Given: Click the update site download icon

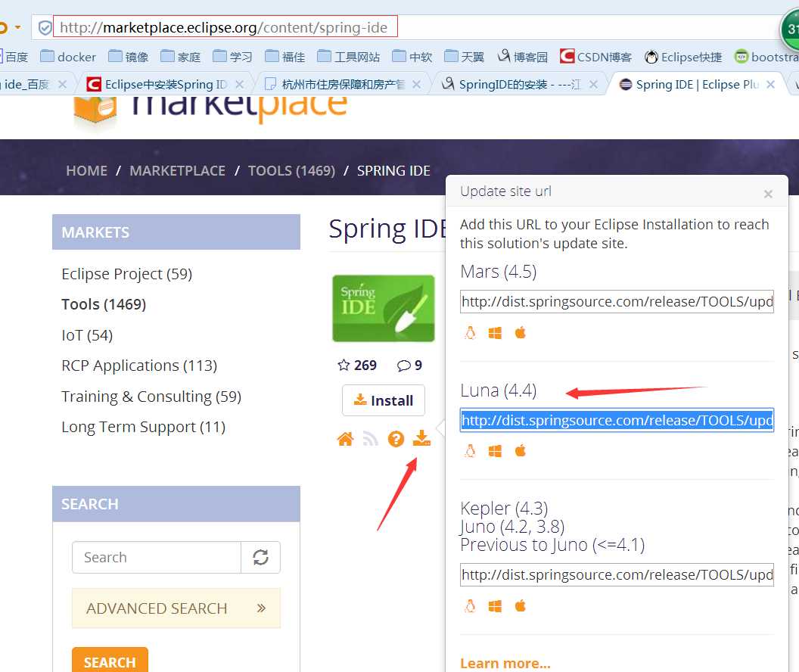Looking at the screenshot, I should point(421,438).
